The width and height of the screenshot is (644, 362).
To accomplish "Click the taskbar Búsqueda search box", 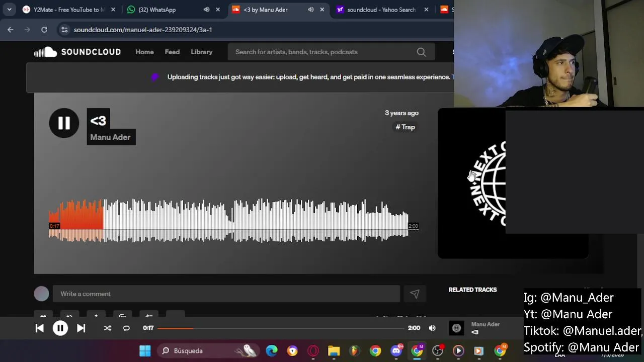I will [x=208, y=351].
